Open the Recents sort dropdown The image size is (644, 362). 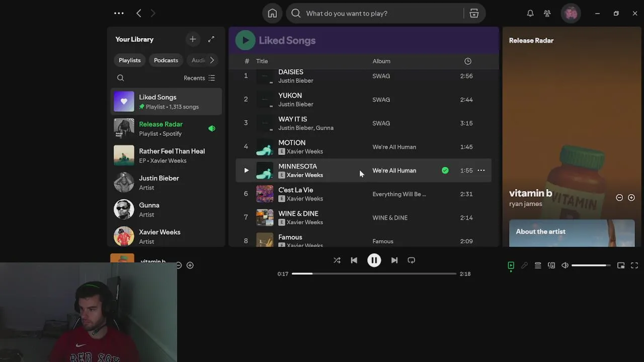[199, 78]
